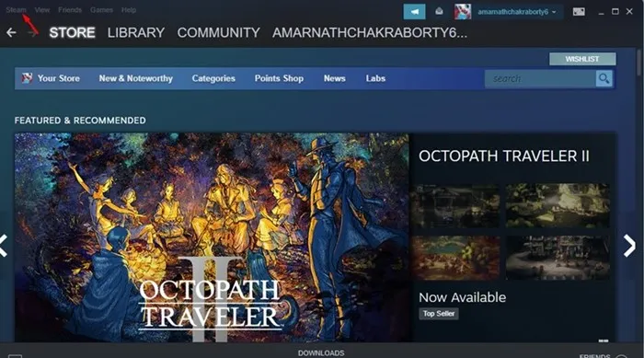The image size is (644, 358).
Task: Switch to the STORE tab
Action: 73,32
